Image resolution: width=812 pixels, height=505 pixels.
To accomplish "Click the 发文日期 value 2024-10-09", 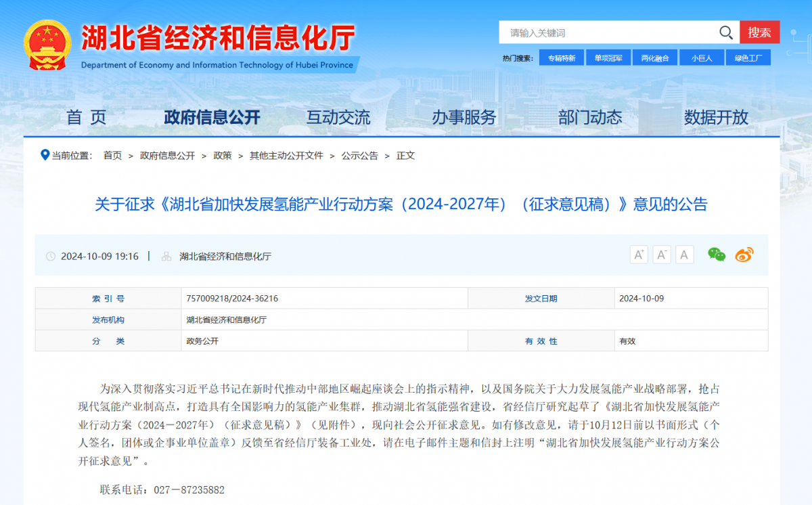I will click(x=641, y=299).
